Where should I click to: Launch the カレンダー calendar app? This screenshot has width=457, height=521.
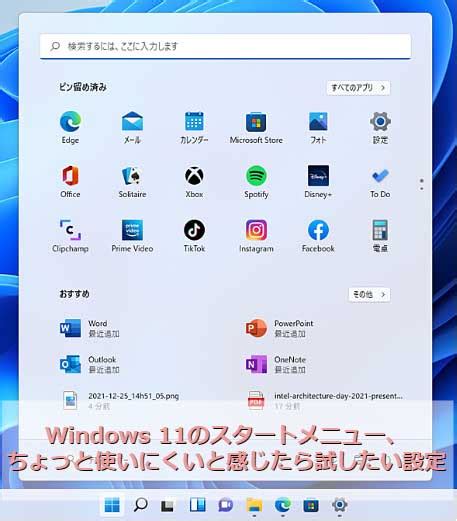click(194, 127)
